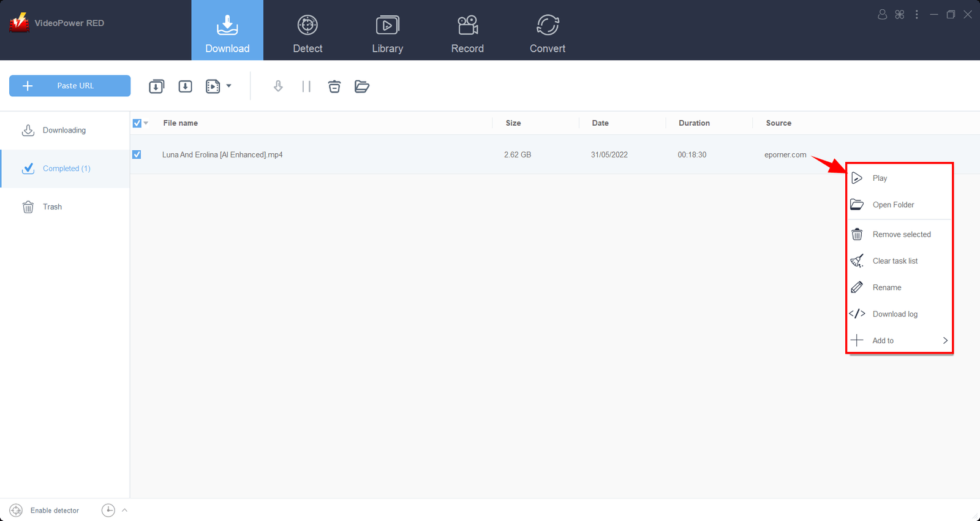Sort by Date column header
The image size is (980, 521).
(600, 123)
